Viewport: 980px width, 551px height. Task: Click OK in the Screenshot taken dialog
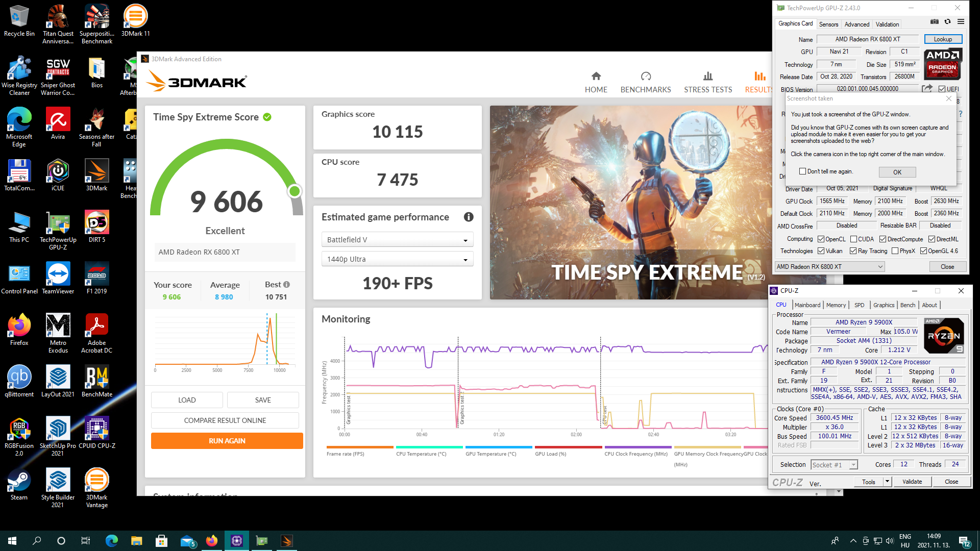coord(897,172)
